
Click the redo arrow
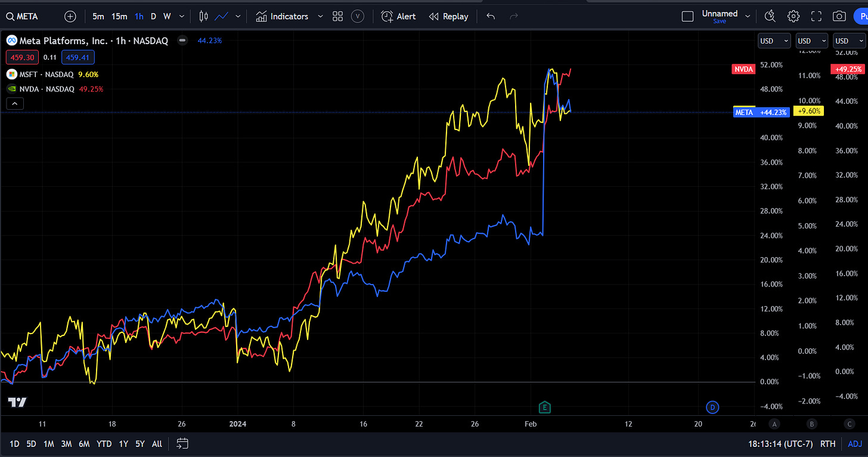coord(513,16)
